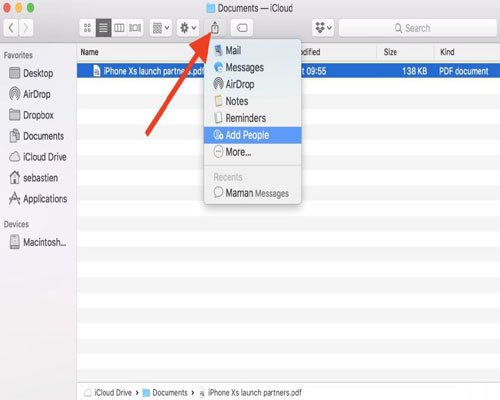Go back with the left arrow

tap(11, 28)
